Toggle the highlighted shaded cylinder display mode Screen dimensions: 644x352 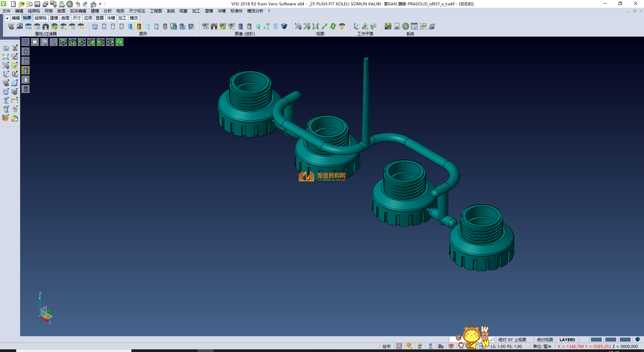coord(139,26)
